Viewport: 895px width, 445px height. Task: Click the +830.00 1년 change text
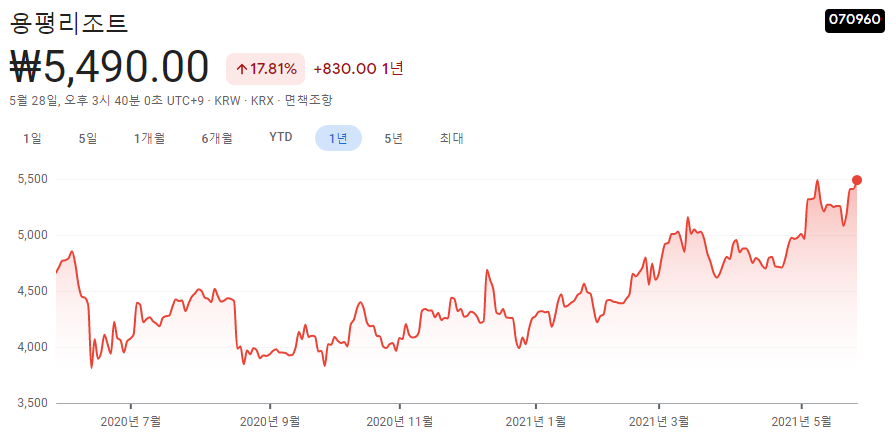click(x=358, y=69)
